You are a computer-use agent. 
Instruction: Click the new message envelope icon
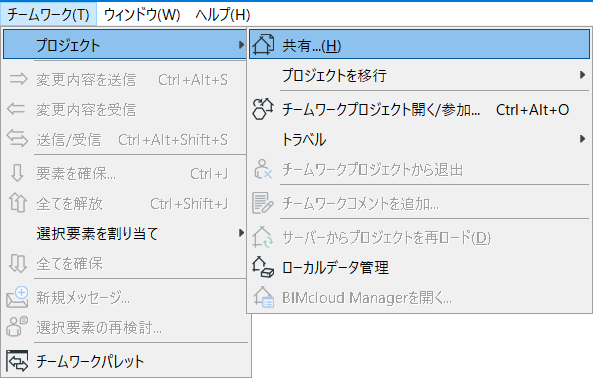pyautogui.click(x=17, y=297)
